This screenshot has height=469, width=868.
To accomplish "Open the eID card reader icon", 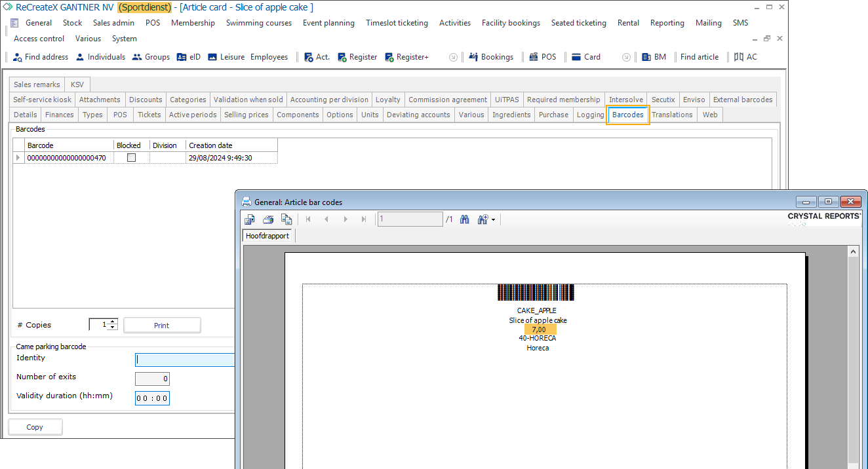I will click(182, 57).
